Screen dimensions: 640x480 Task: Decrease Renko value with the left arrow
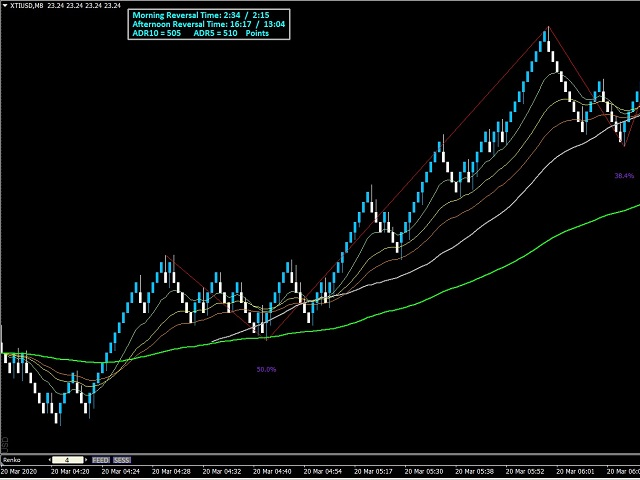coord(50,460)
